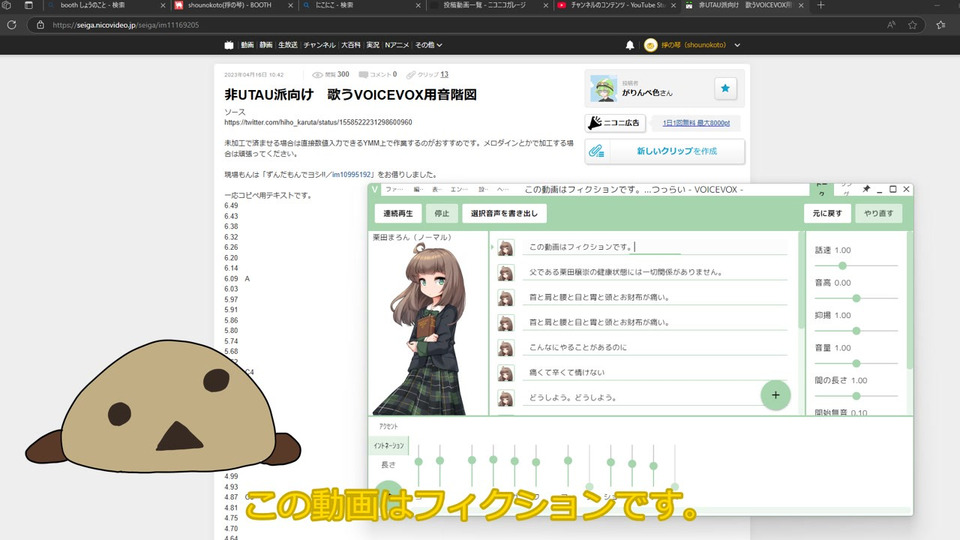Add page to favorites with star icon
This screenshot has width=960, height=540.
pos(913,25)
